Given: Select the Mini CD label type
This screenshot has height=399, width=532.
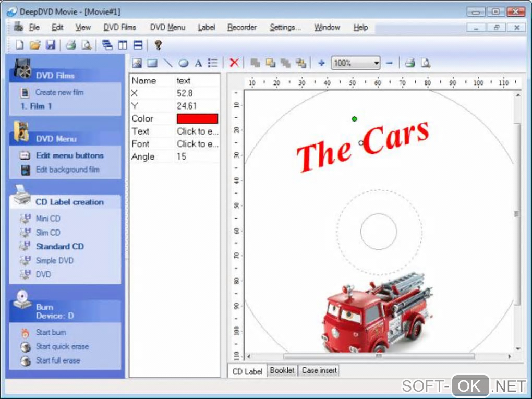Looking at the screenshot, I should point(47,219).
